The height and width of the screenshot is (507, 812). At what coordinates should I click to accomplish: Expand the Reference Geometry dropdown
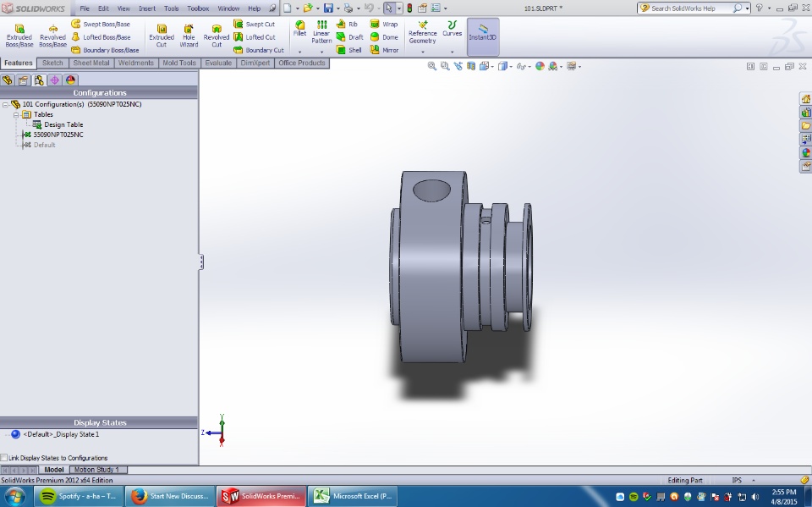coord(423,52)
